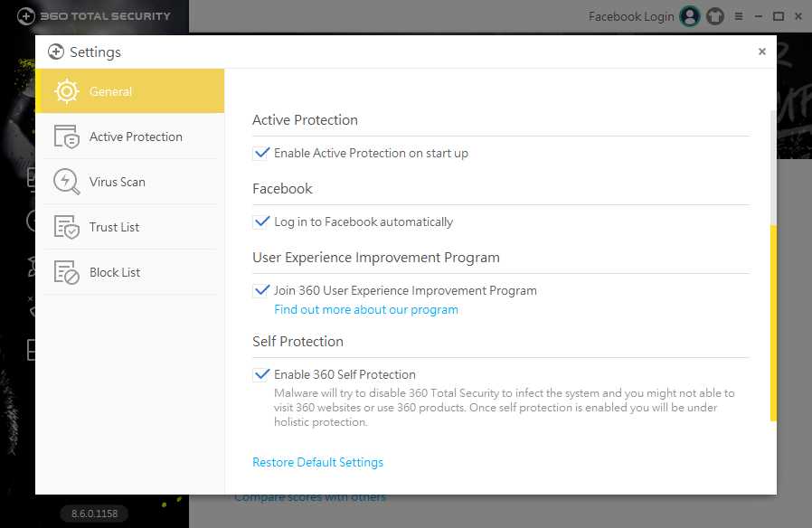Disable Join 360 User Experience Improvement Program

(x=261, y=291)
